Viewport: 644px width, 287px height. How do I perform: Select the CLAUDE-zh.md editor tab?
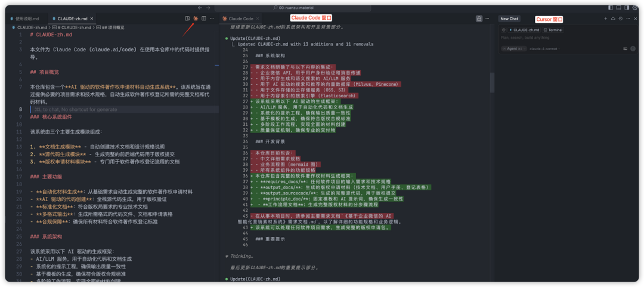72,18
